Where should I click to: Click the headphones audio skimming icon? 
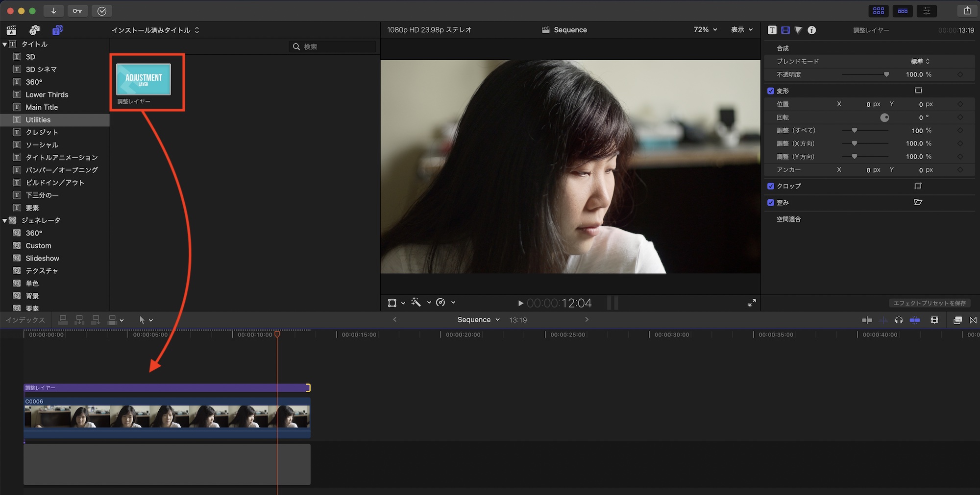(x=899, y=320)
